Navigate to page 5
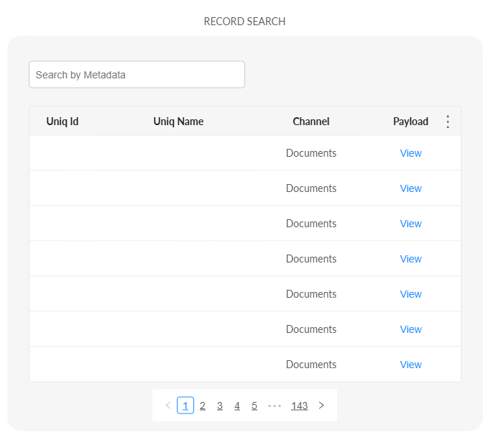The image size is (491, 448). click(254, 406)
